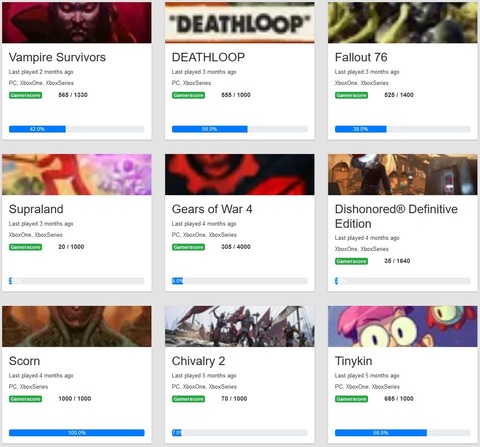The height and width of the screenshot is (447, 480).
Task: Click the Gamerscore badge under Supraland
Action: point(25,247)
